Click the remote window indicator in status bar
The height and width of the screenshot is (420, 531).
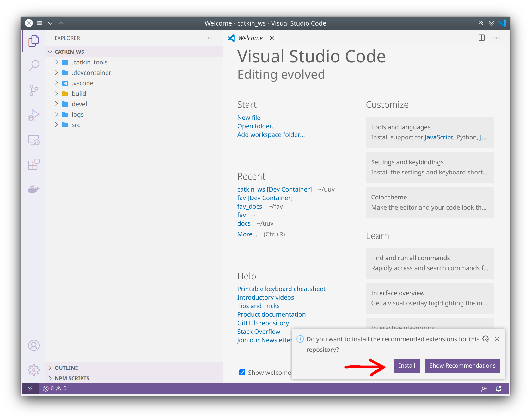pos(31,388)
